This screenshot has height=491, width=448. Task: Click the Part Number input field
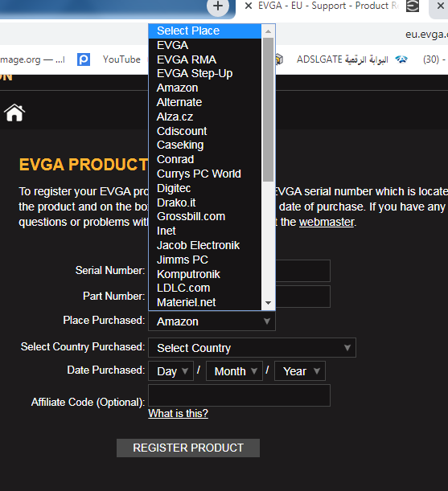[303, 297]
